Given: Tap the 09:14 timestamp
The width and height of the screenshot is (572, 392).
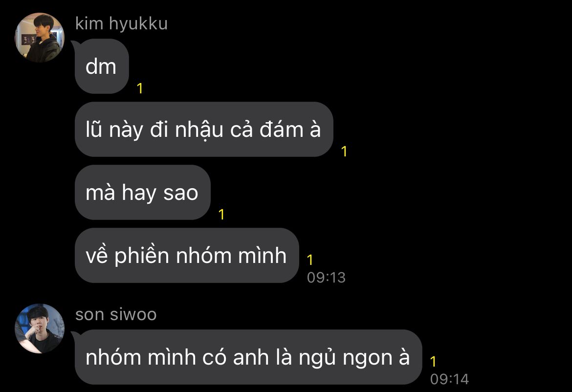Looking at the screenshot, I should pyautogui.click(x=449, y=379).
